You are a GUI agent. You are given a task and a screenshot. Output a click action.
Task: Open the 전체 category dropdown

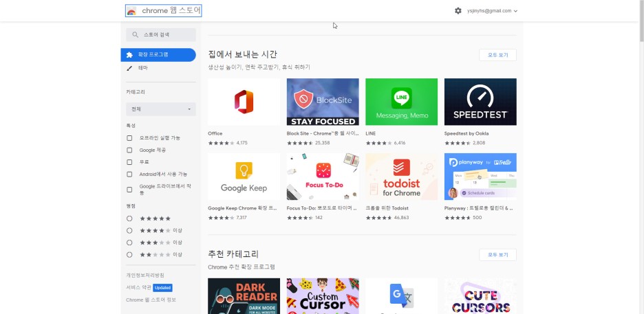pos(161,109)
